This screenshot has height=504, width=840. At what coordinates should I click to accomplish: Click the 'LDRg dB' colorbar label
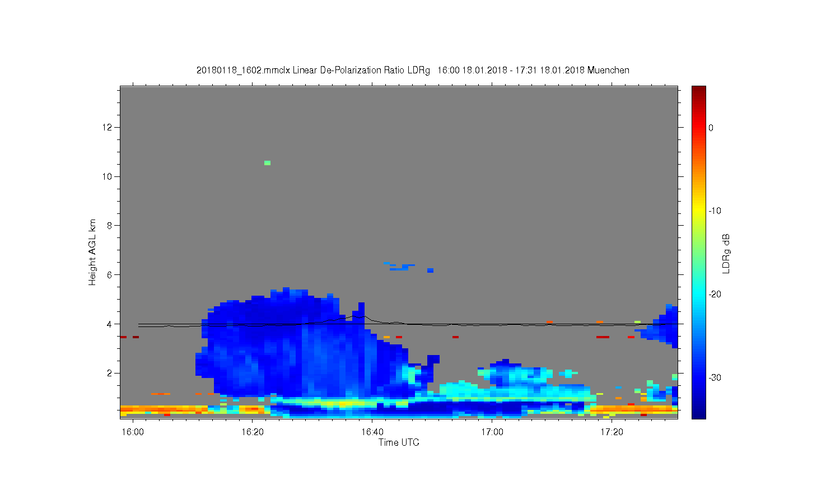(726, 253)
